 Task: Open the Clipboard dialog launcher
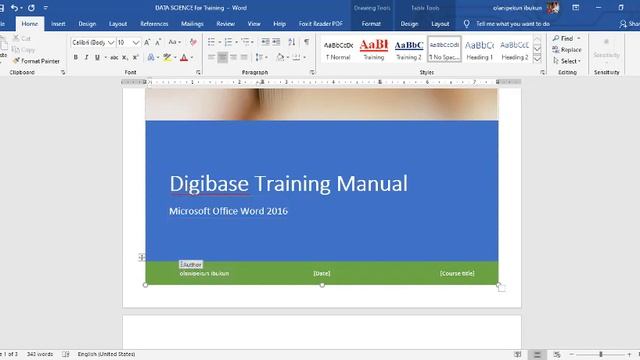(63, 72)
